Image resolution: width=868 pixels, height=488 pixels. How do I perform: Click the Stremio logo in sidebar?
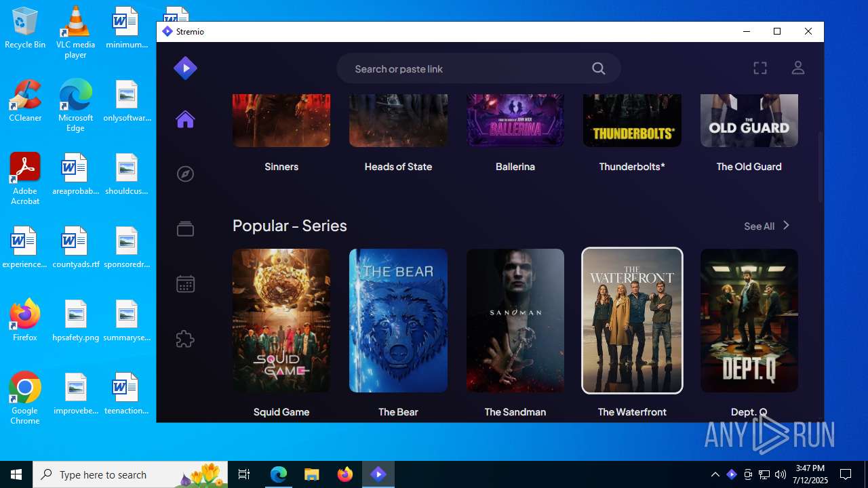point(185,68)
